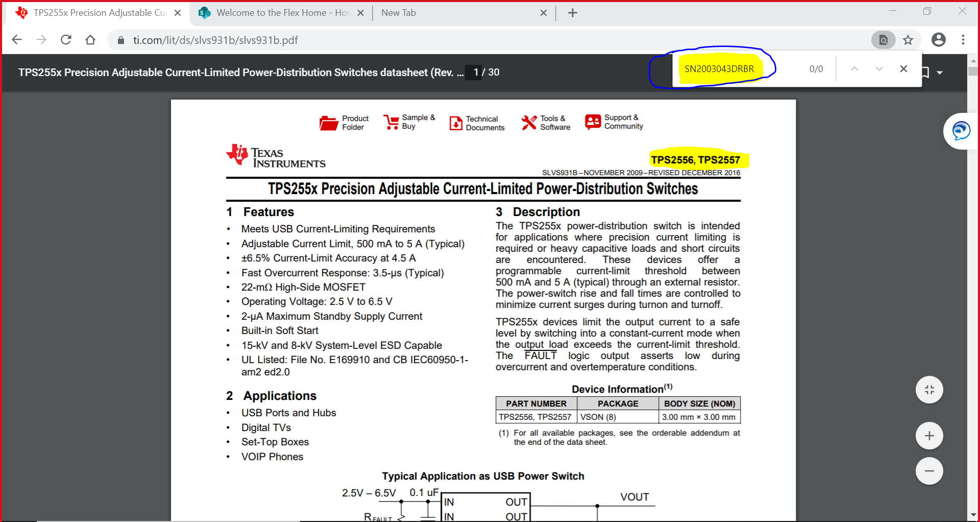Screen dimensions: 980x522
Task: Click the PDF fit to page button
Action: [x=929, y=390]
